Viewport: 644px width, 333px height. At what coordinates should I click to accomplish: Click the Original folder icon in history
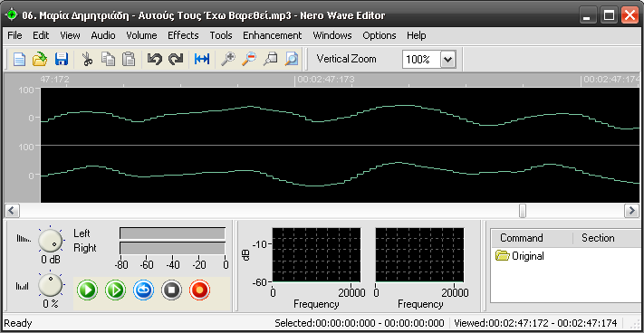[503, 256]
